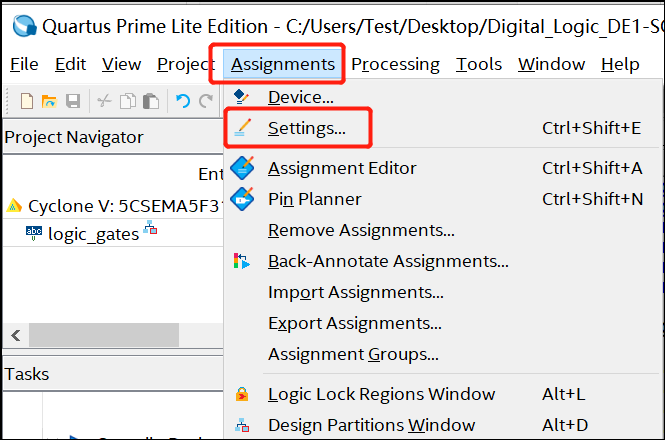The image size is (665, 440).
Task: Select logic_gates entity in Project Navigator
Action: [x=93, y=234]
